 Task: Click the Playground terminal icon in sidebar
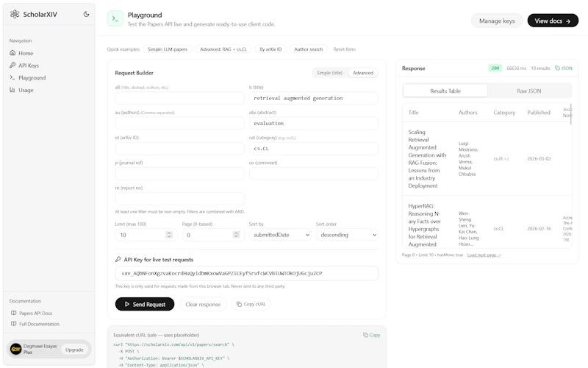tap(12, 78)
